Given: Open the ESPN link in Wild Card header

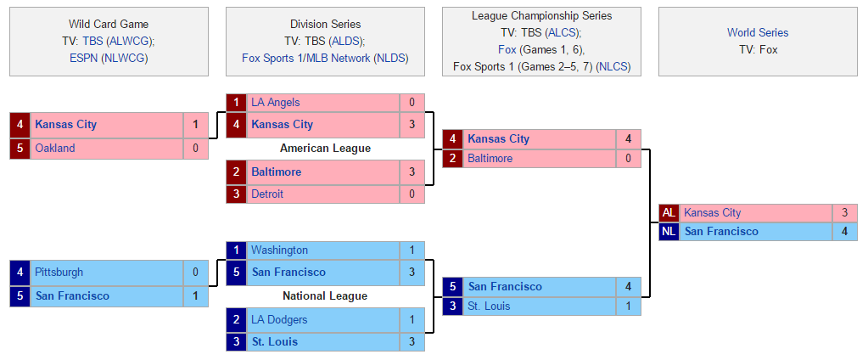Looking at the screenshot, I should [x=83, y=59].
